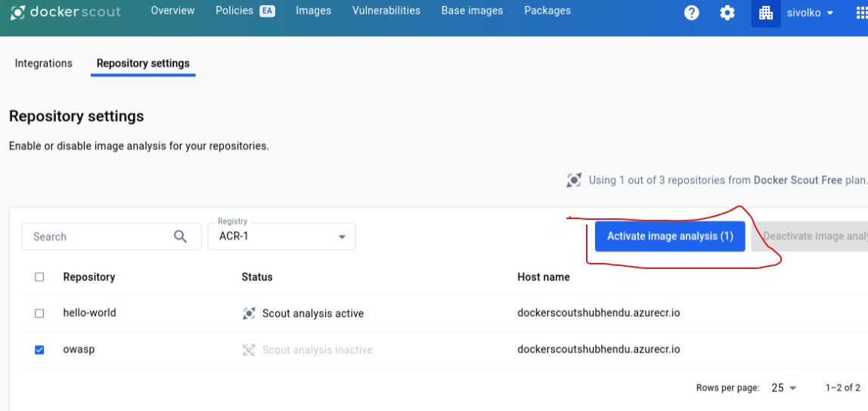Click the Repository column header

(89, 277)
